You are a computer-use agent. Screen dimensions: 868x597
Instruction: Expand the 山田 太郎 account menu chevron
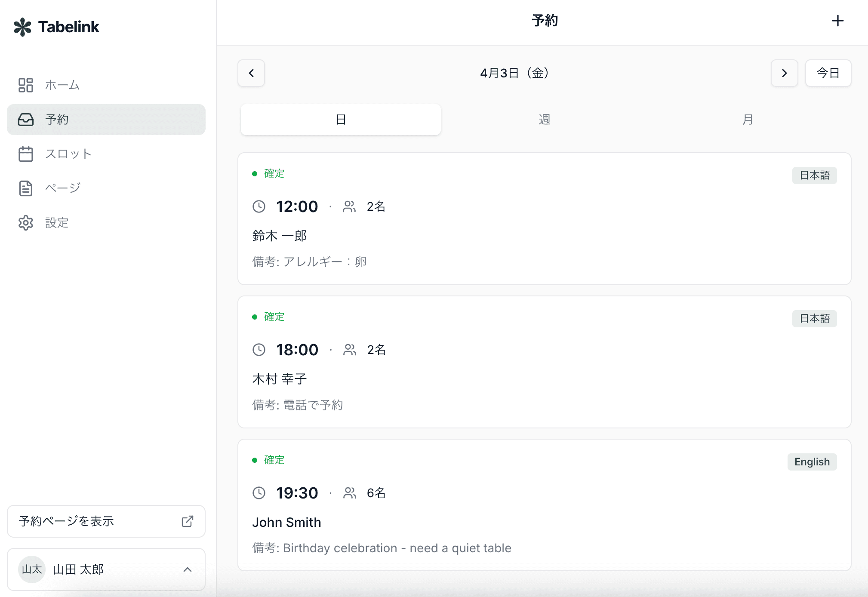tap(188, 569)
